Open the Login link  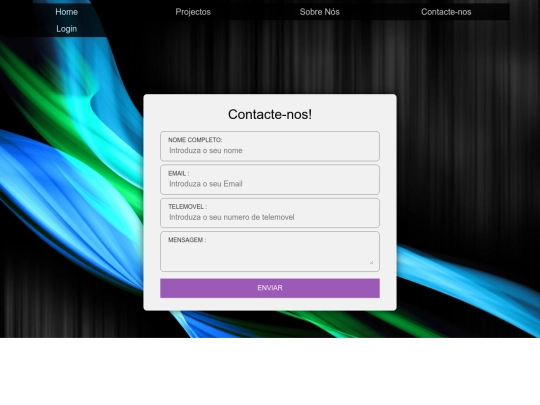tap(66, 29)
